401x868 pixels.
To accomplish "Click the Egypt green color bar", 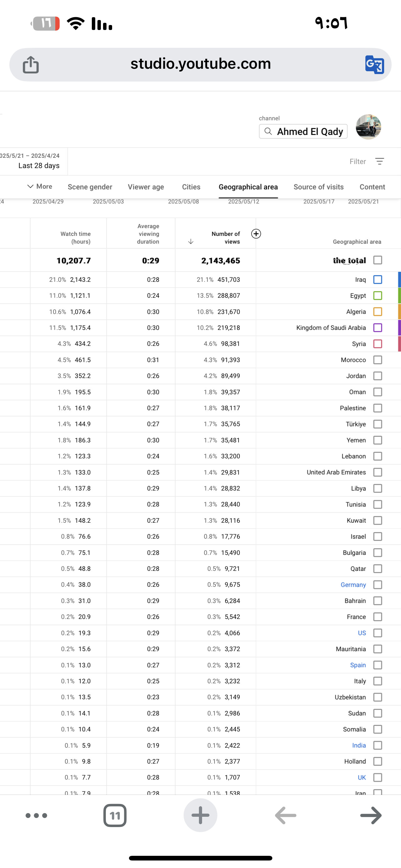I will pyautogui.click(x=399, y=296).
